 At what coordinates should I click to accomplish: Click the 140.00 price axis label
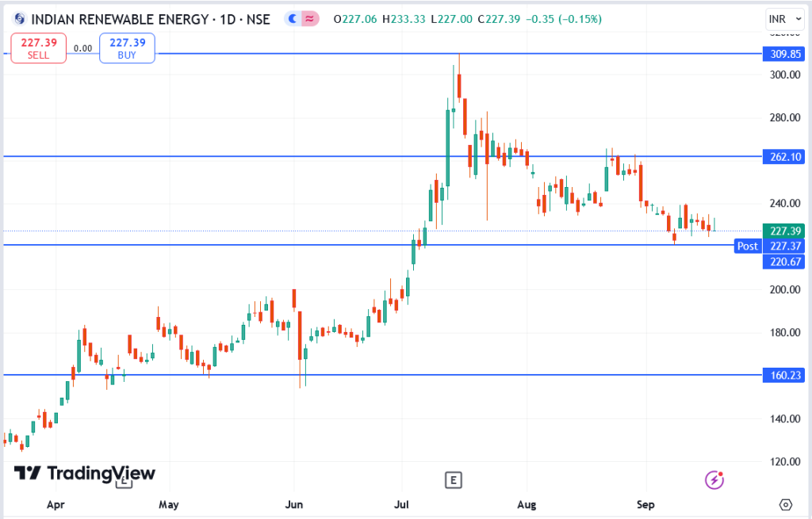[785, 419]
